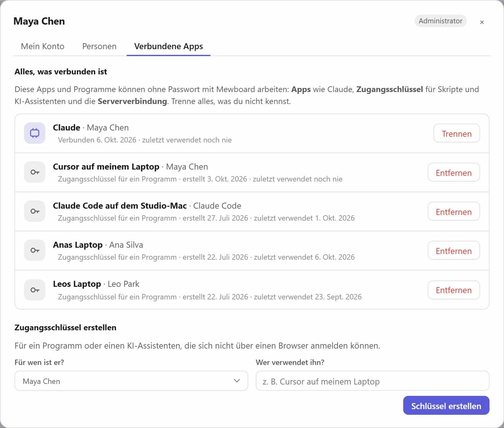Select the Verbundene Apps tab
504x428 pixels.
[x=169, y=46]
